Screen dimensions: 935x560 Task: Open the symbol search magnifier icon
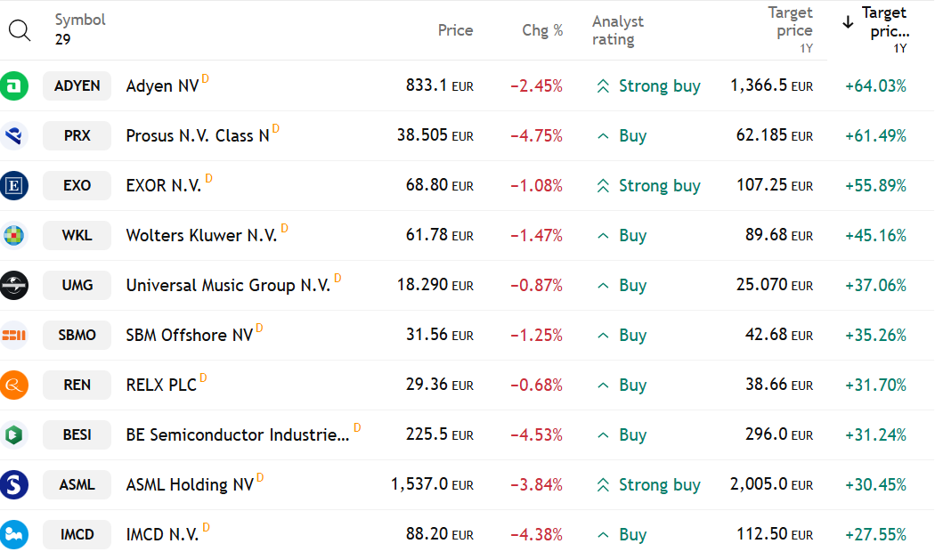19,29
